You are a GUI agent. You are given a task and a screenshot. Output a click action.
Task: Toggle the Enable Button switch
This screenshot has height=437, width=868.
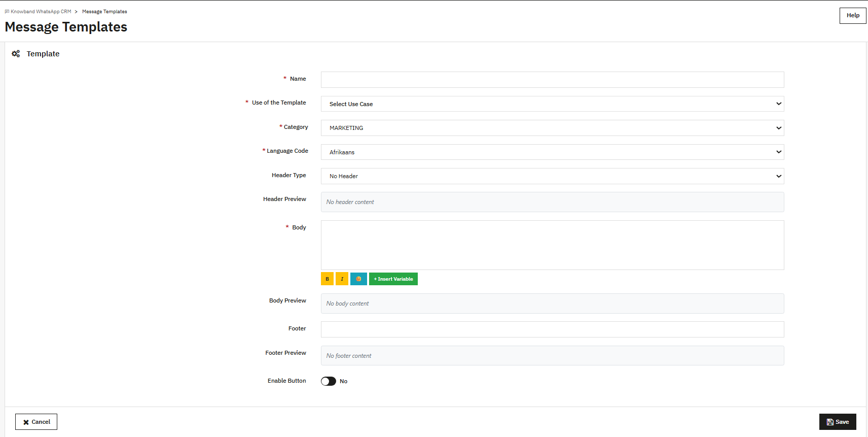pos(329,381)
